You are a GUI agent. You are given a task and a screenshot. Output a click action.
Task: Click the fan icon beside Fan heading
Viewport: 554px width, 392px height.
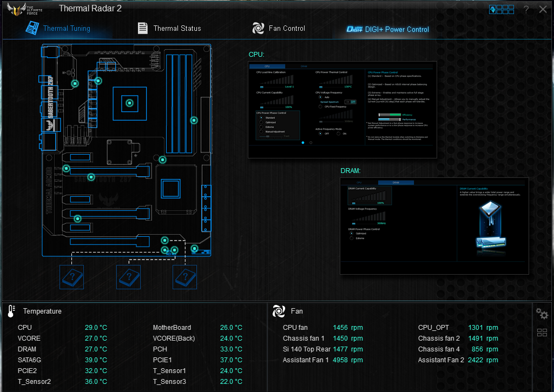click(279, 311)
